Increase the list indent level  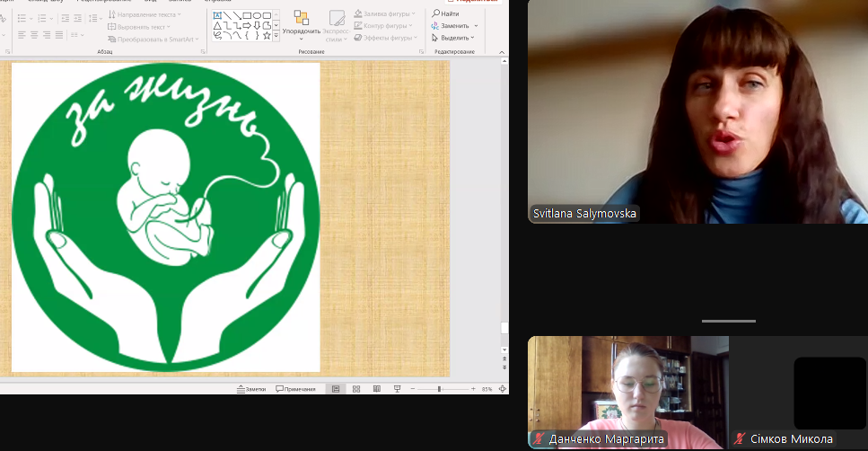tap(77, 18)
